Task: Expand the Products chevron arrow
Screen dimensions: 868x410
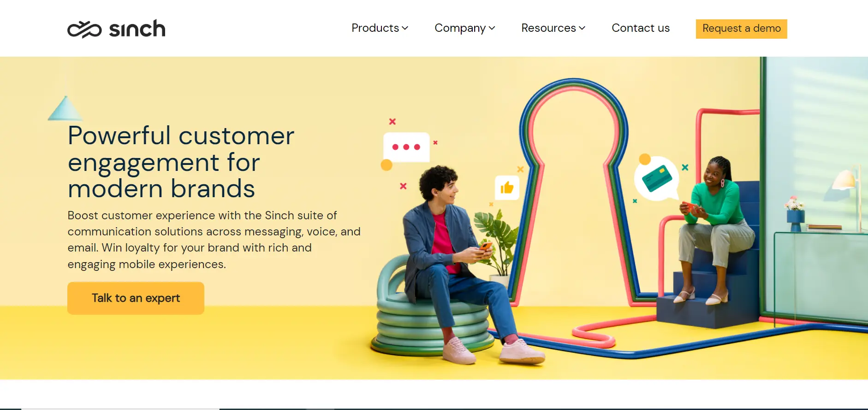Action: pos(405,28)
